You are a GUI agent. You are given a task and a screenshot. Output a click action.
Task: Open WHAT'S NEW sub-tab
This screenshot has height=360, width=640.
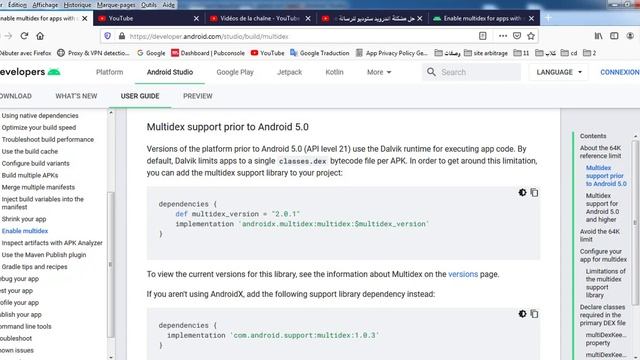(x=76, y=96)
